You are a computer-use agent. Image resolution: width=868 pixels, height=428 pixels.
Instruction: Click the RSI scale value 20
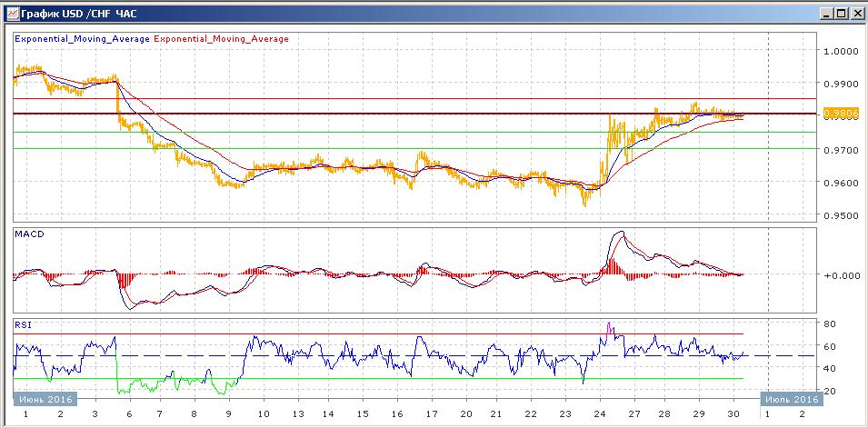click(830, 391)
